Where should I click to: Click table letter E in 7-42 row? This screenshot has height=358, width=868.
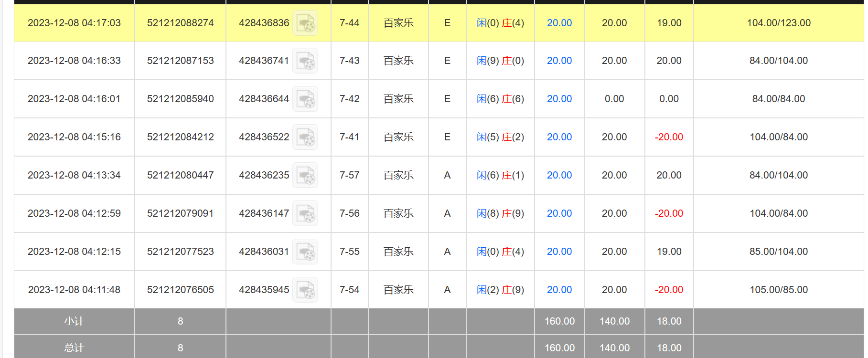pos(447,99)
